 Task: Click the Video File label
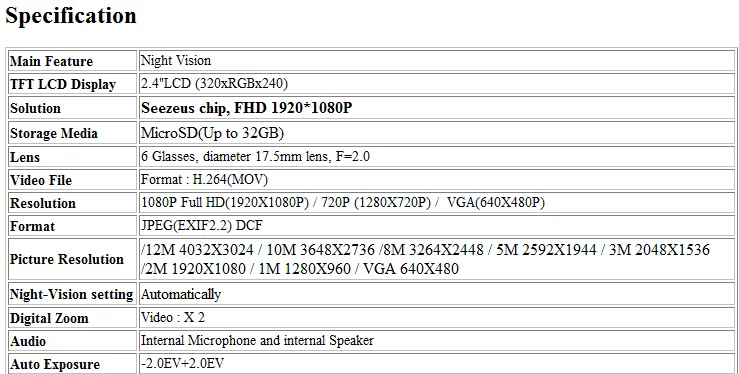[x=41, y=180]
